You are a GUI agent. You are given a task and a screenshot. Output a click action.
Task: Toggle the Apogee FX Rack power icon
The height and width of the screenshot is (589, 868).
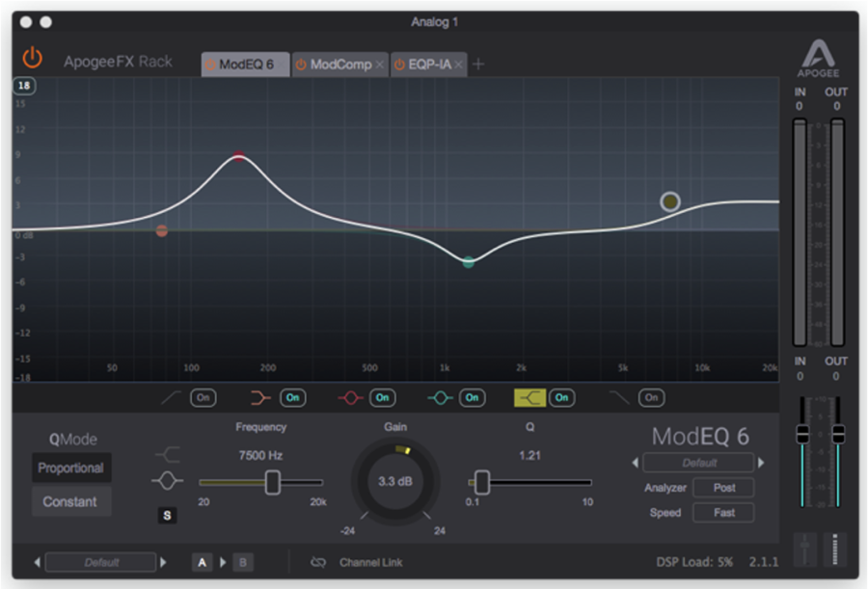[x=32, y=58]
